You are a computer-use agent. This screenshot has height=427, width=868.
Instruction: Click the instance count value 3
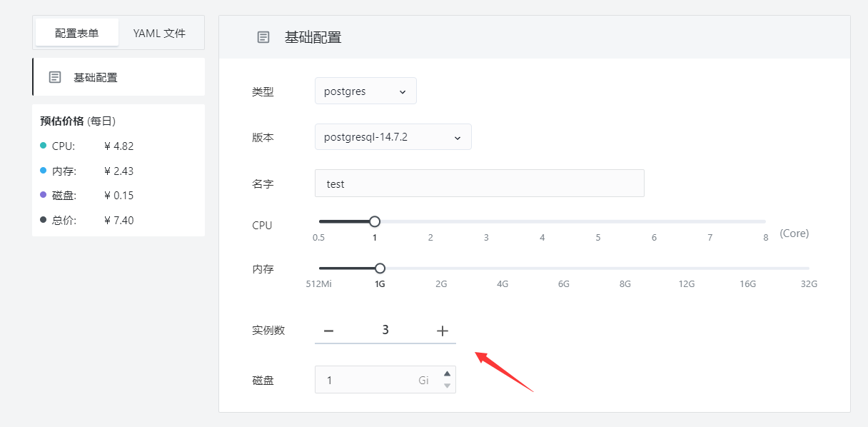click(385, 330)
